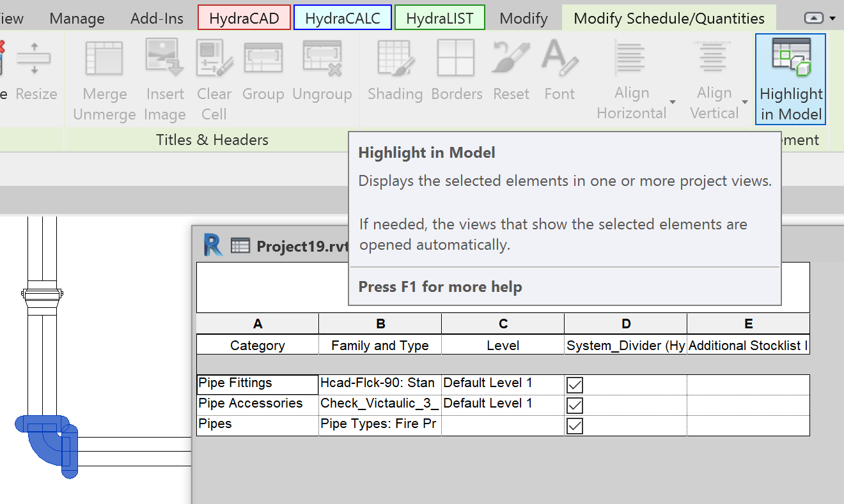Open the Modify ribbon tab
844x504 pixels.
click(x=524, y=19)
